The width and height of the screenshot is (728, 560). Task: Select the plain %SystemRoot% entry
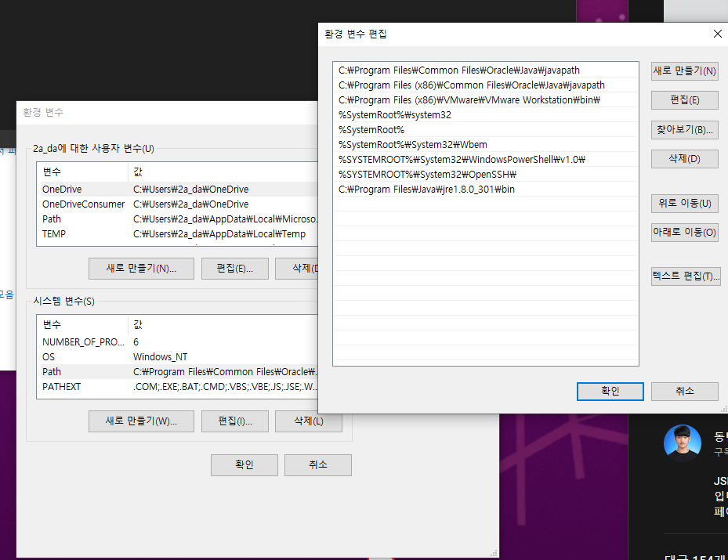click(486, 129)
